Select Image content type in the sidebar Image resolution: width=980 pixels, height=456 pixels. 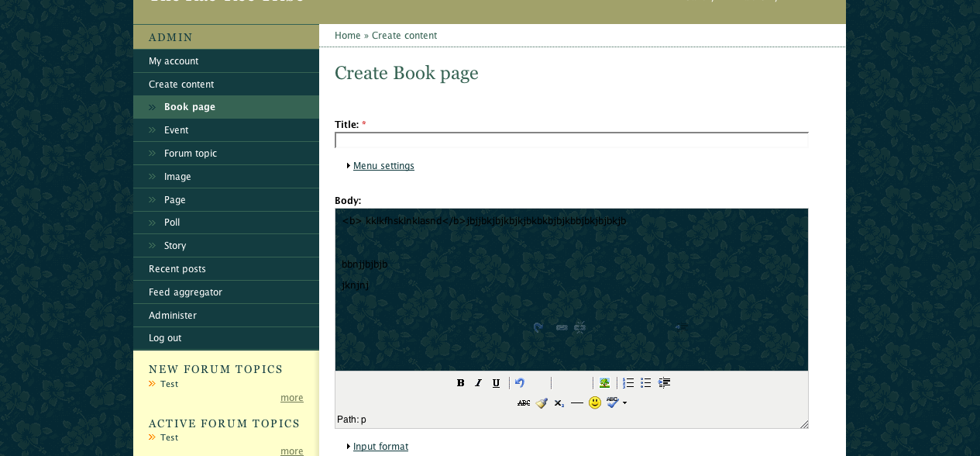pyautogui.click(x=226, y=177)
